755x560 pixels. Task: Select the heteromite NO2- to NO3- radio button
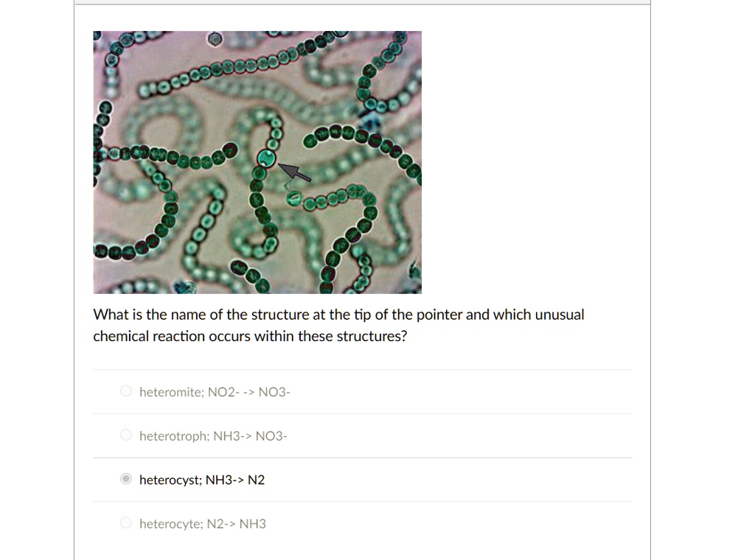tap(126, 391)
